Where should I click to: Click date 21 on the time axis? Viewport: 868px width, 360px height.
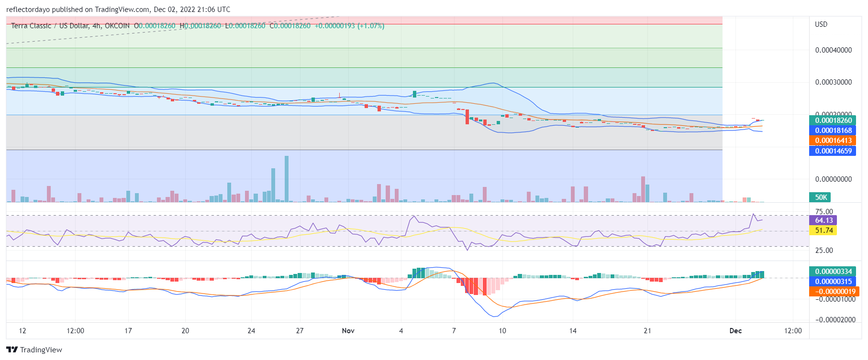pos(647,331)
